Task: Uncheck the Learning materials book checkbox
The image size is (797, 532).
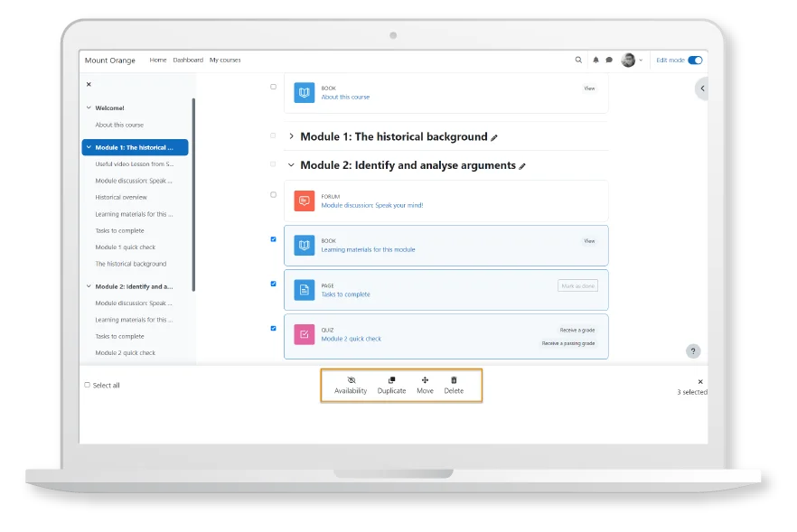Action: click(274, 239)
